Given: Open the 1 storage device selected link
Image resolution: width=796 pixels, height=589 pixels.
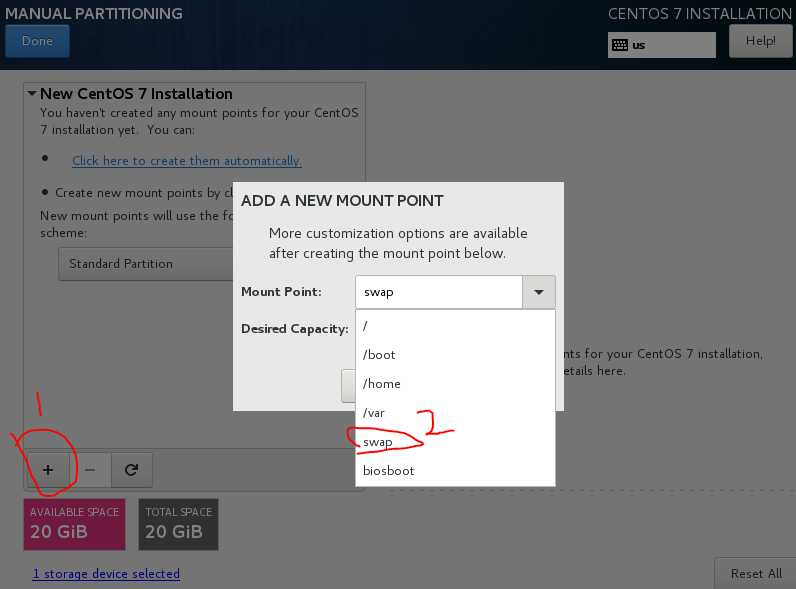Looking at the screenshot, I should pyautogui.click(x=106, y=574).
